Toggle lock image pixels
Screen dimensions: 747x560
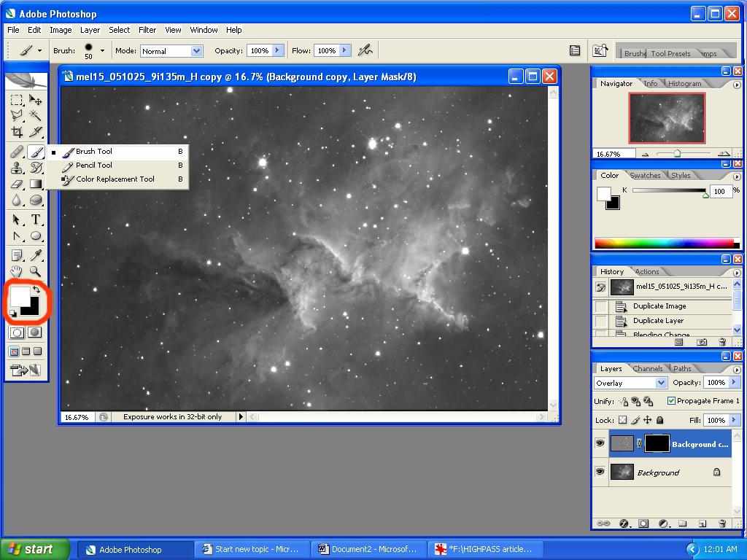[635, 420]
